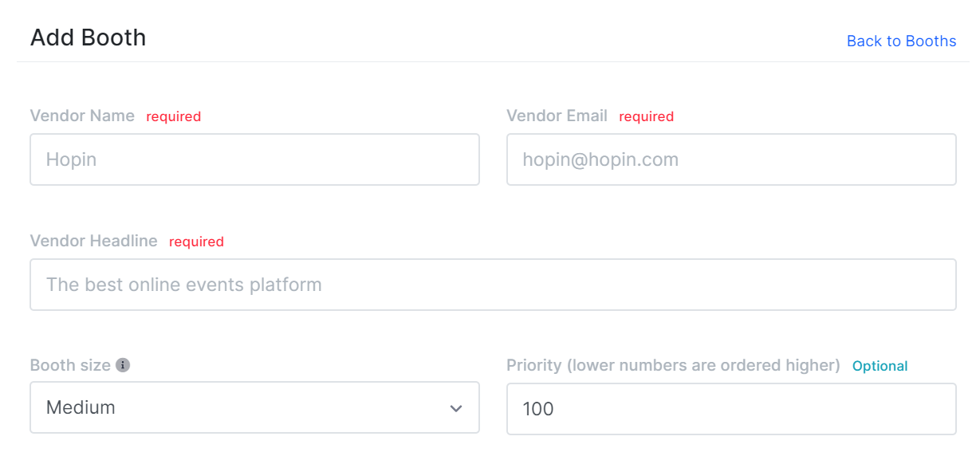Click the Add Booth page heading
The width and height of the screenshot is (980, 456).
[x=89, y=37]
